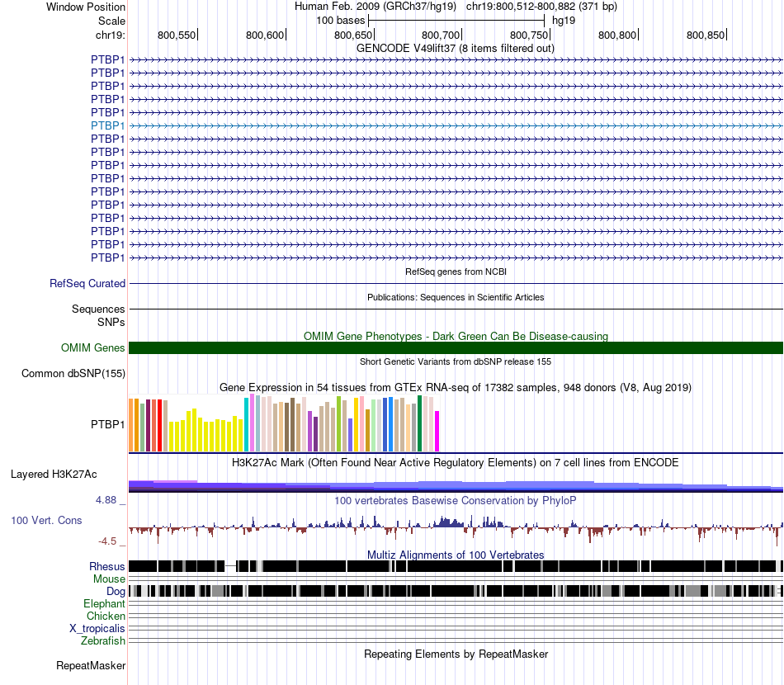Click the 'Chicken' alignment species label
Image resolution: width=784 pixels, height=685 pixels.
pyautogui.click(x=106, y=616)
